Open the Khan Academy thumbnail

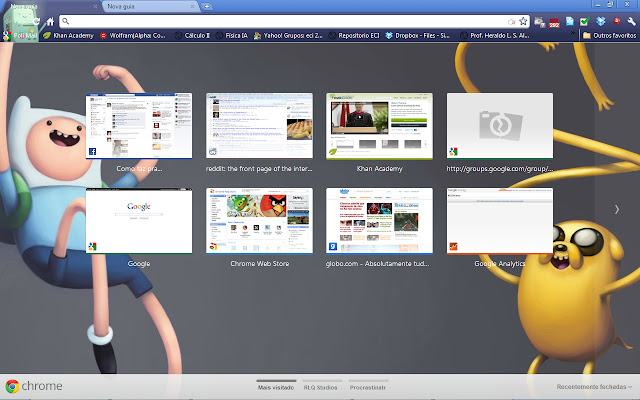[379, 126]
